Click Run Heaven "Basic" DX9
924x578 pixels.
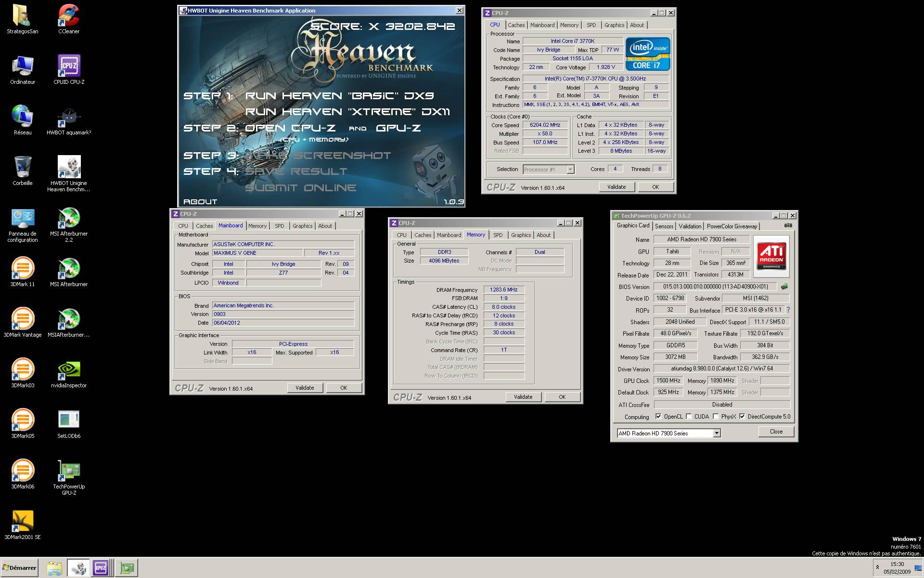pyautogui.click(x=339, y=95)
